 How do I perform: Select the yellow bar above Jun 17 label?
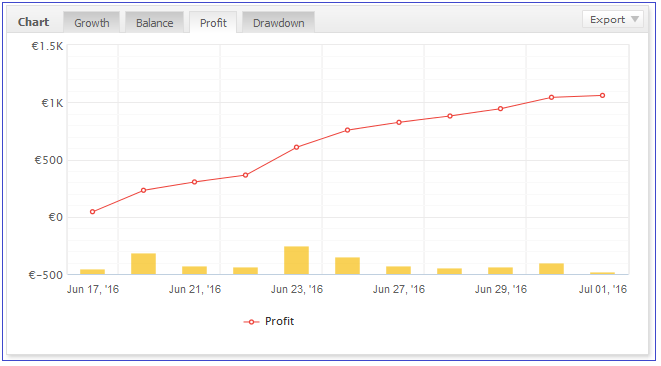(x=92, y=272)
